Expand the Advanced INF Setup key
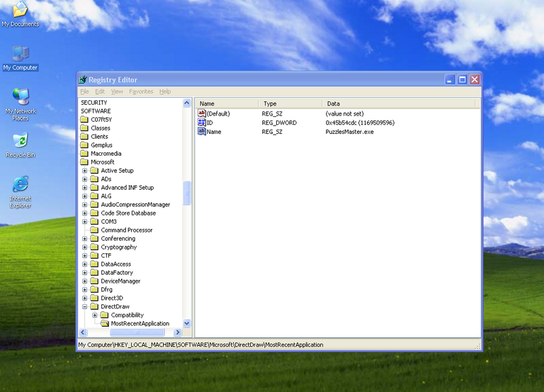 (84, 188)
